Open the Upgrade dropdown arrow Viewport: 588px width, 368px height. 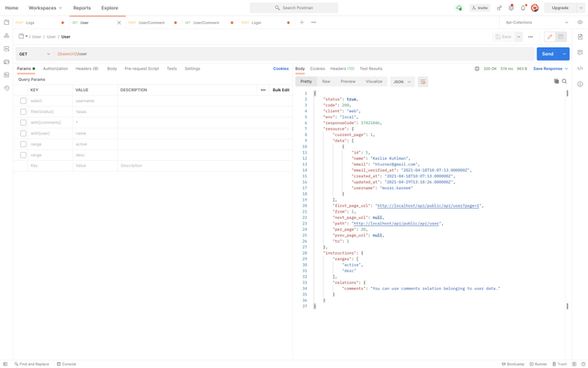pos(581,8)
